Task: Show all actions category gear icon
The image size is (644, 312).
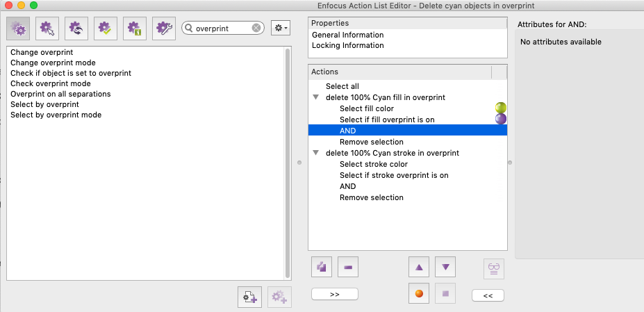Action: (x=18, y=28)
